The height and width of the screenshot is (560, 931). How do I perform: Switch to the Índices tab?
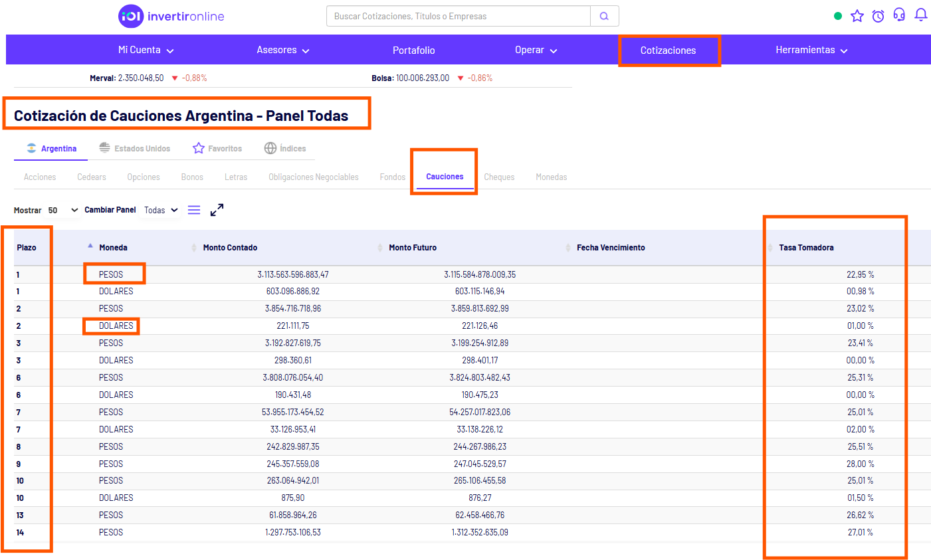(x=285, y=149)
